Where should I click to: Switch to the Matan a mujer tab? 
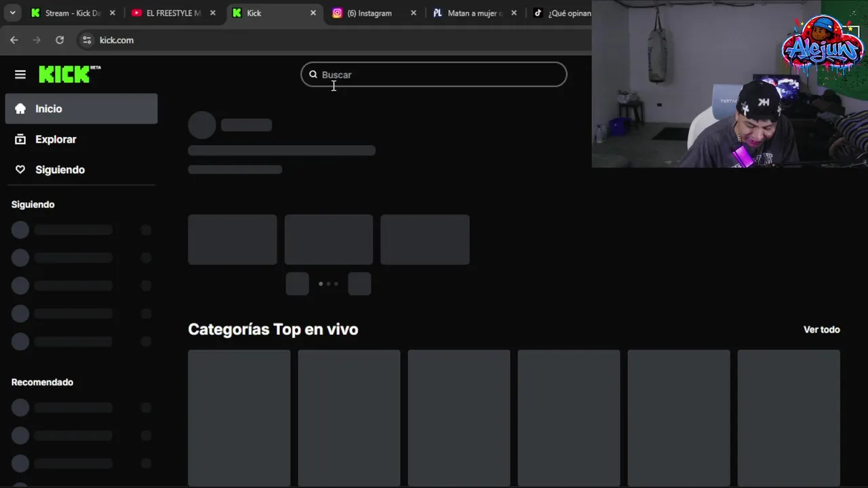pos(475,13)
